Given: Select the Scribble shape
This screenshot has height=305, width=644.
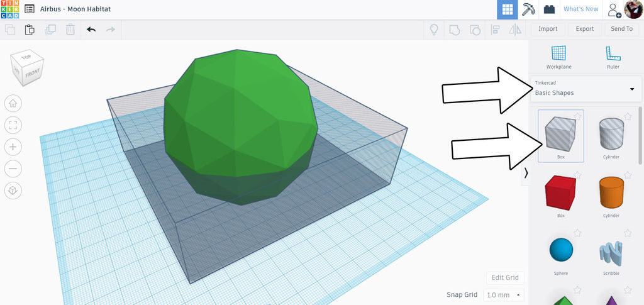Looking at the screenshot, I should pyautogui.click(x=611, y=252).
